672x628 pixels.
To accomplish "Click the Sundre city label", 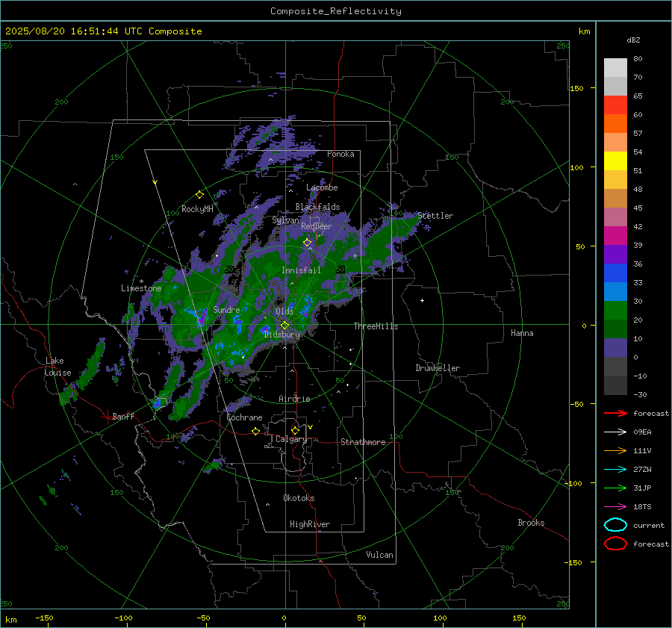I will [226, 309].
